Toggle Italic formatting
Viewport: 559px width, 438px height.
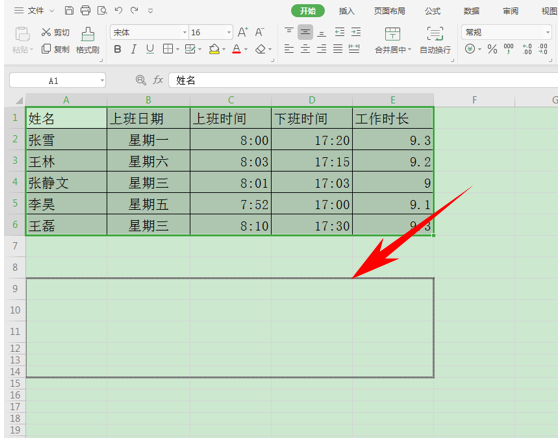pos(134,49)
